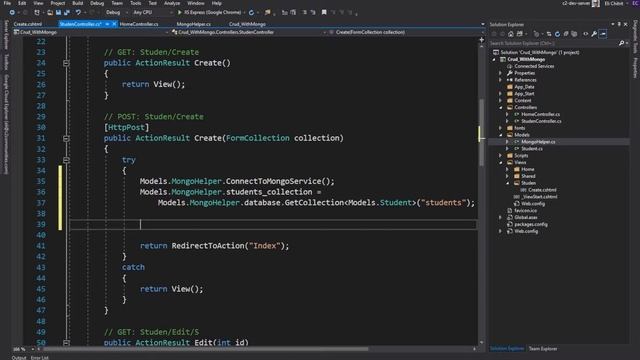Viewport: 640px width, 360px height.
Task: Select Global.asax in Solution Explorer
Action: 526,217
